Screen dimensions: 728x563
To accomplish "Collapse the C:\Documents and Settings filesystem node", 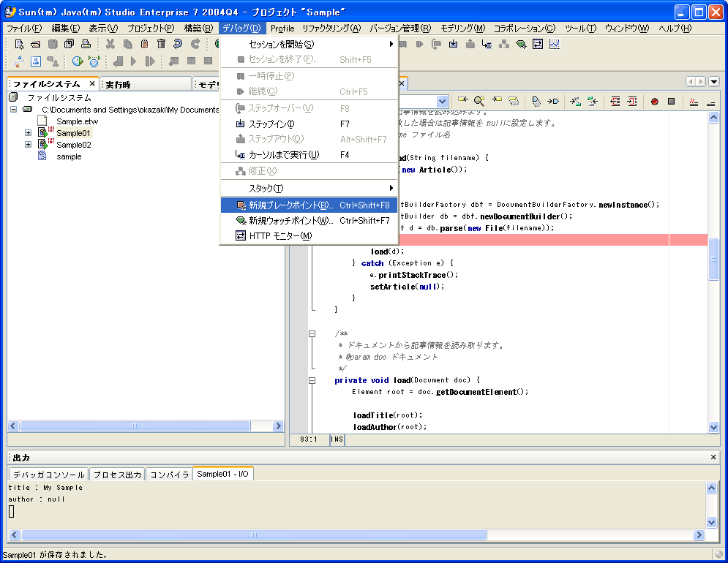I will (x=13, y=110).
